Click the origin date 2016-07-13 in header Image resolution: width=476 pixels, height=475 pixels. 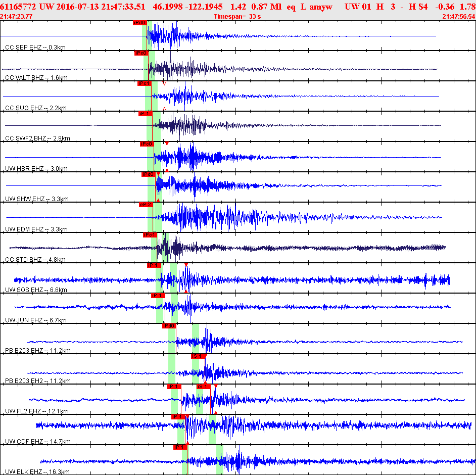[x=77, y=7]
